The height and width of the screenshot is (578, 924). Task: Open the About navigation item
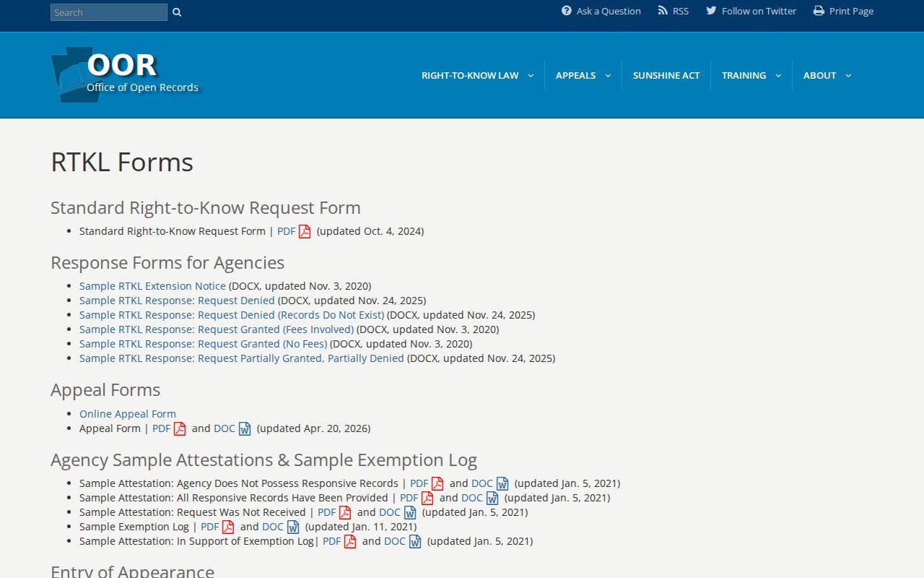pyautogui.click(x=819, y=75)
